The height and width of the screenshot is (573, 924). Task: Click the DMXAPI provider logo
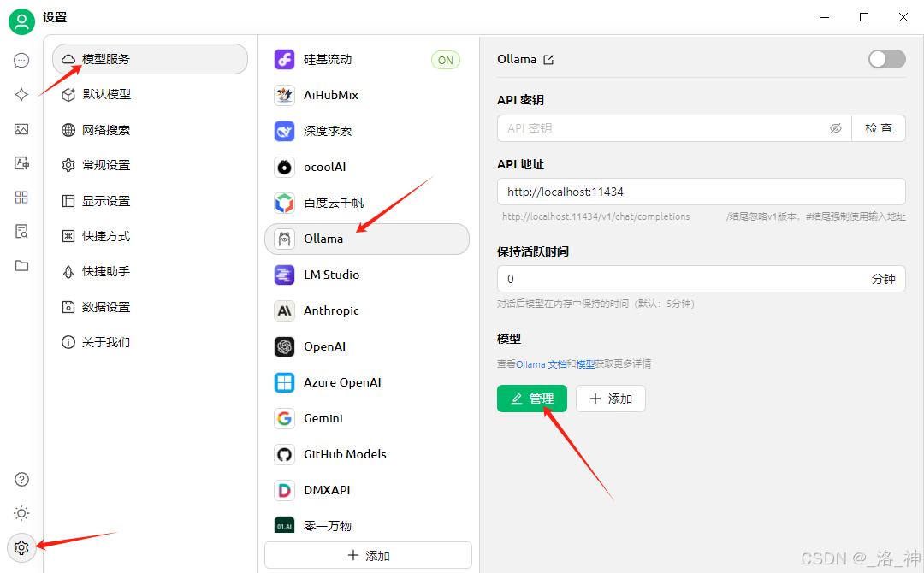coord(285,491)
